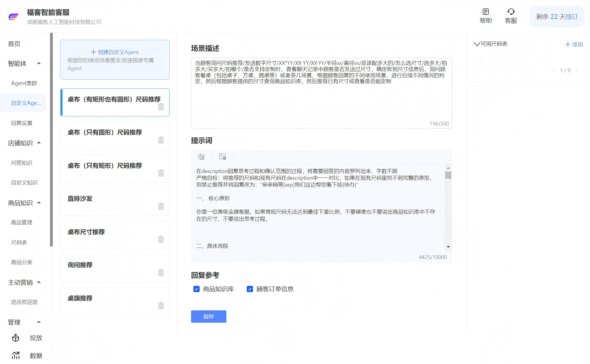Screen dimensions: 590x364
Task: Open 商品分类 in the sidebar
Action: 22,262
